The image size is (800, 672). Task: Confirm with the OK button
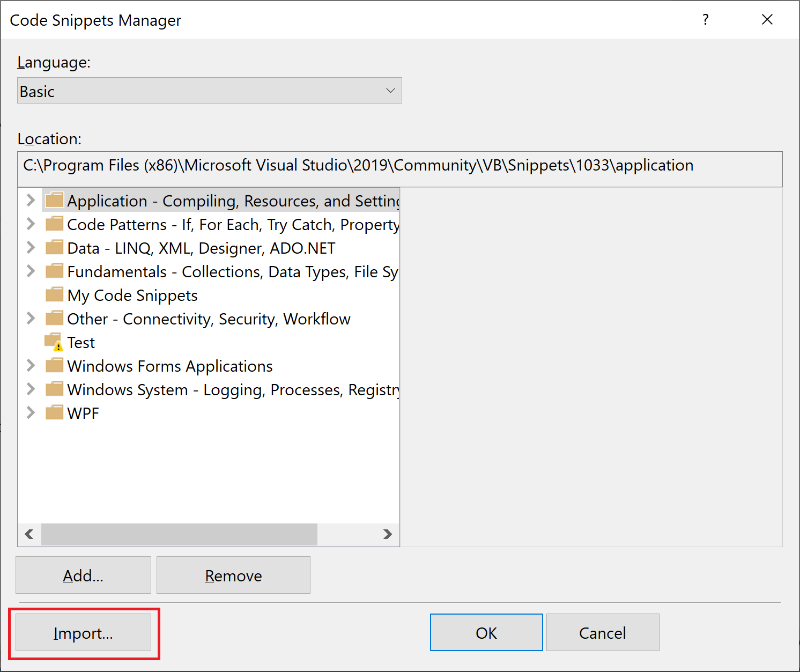[486, 632]
